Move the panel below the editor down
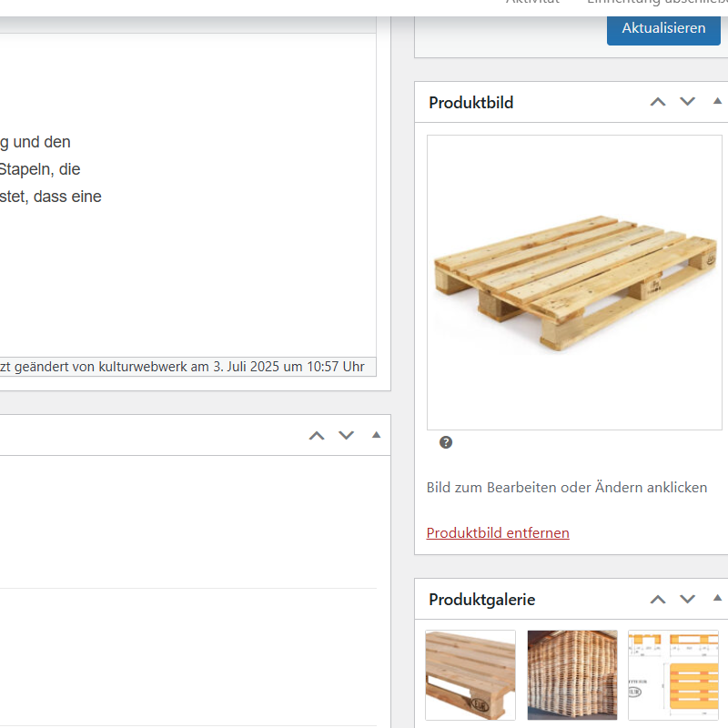The width and height of the screenshot is (728, 728). (x=347, y=436)
